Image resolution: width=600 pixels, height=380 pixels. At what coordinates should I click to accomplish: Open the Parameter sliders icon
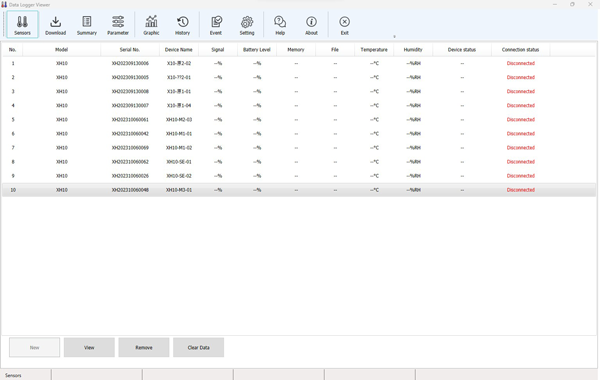coord(118,25)
